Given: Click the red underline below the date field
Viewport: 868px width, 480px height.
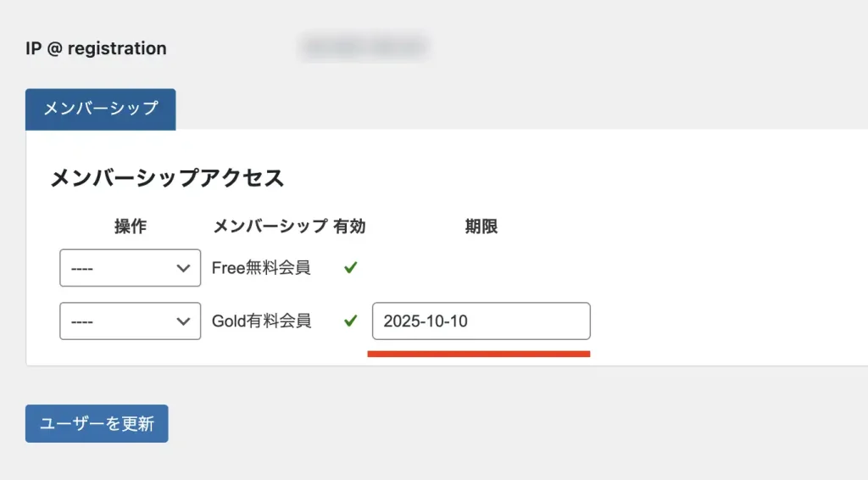Looking at the screenshot, I should click(479, 354).
